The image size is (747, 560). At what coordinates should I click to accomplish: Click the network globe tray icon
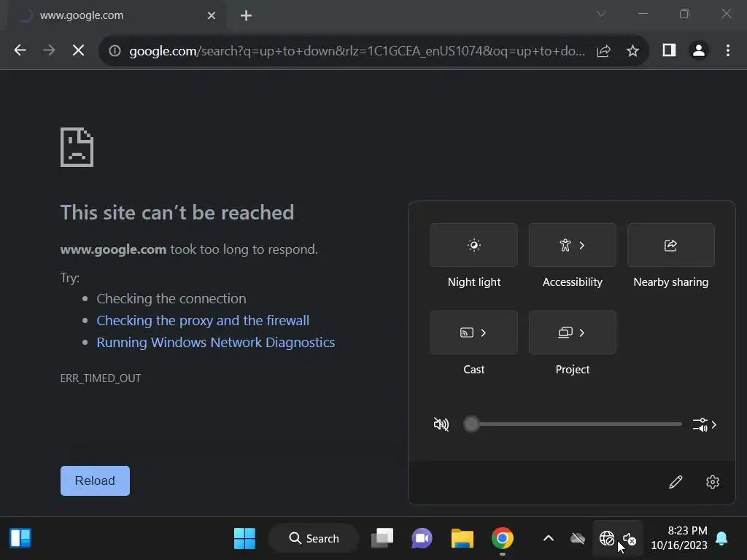606,539
